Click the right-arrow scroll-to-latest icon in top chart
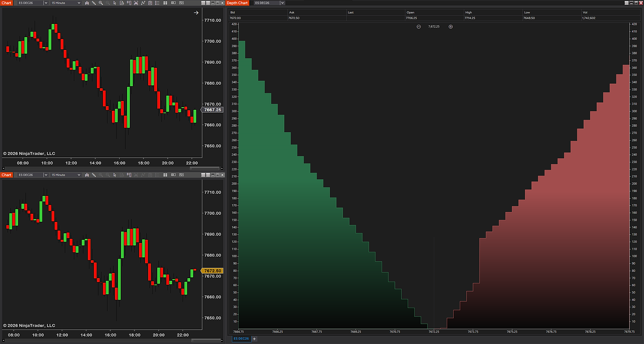The width and height of the screenshot is (644, 344). [196, 13]
